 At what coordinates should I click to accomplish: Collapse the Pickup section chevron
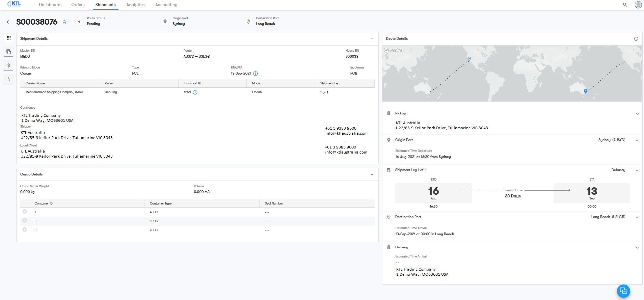tap(637, 114)
